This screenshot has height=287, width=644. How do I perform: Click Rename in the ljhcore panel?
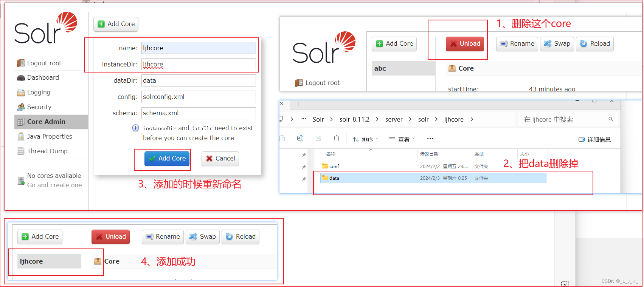[x=163, y=237]
